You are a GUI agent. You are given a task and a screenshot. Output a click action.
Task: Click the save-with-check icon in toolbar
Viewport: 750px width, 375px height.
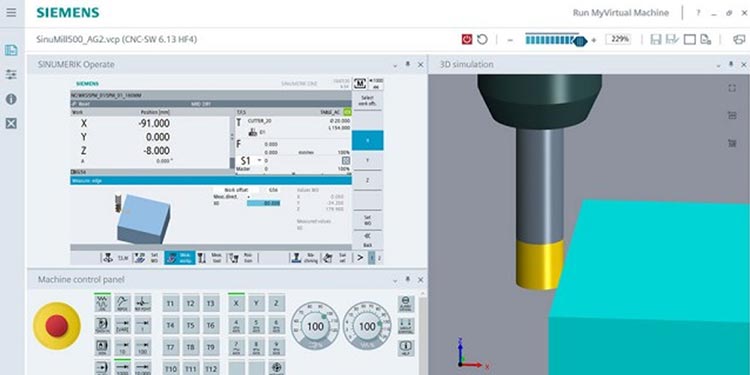click(673, 40)
